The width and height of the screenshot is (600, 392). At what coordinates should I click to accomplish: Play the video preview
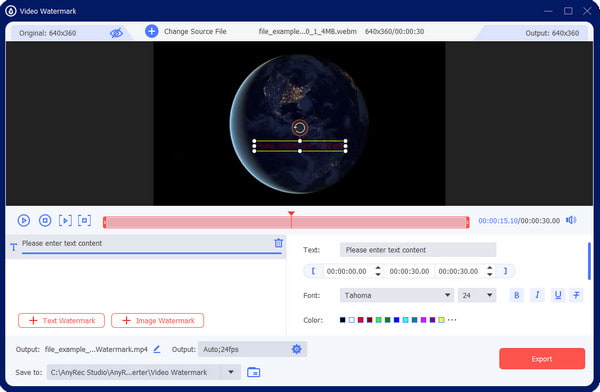point(24,220)
